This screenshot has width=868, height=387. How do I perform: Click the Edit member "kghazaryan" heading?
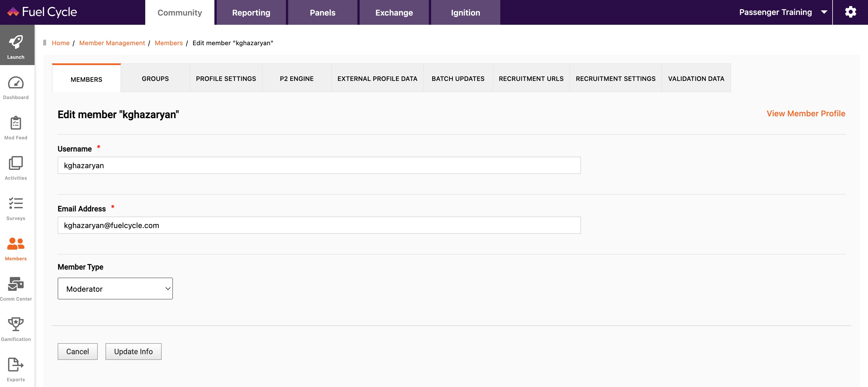(118, 115)
